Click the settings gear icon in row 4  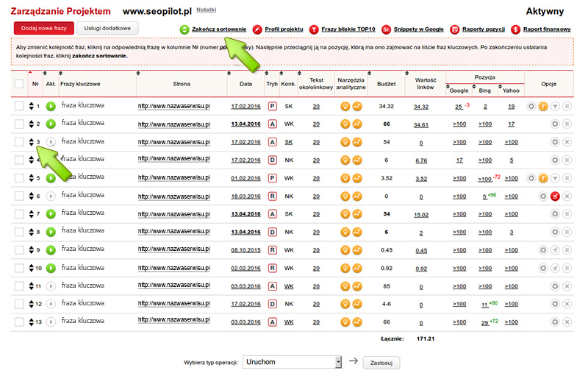[x=556, y=160]
